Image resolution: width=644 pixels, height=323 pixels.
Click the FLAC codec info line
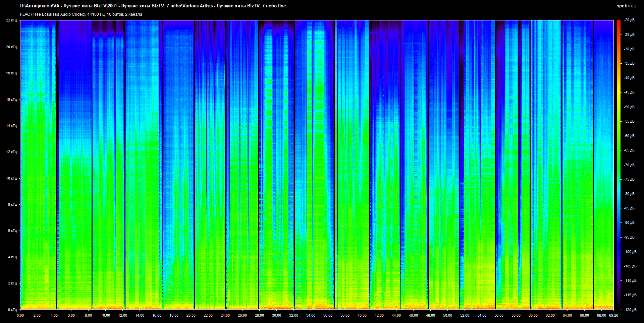click(81, 14)
